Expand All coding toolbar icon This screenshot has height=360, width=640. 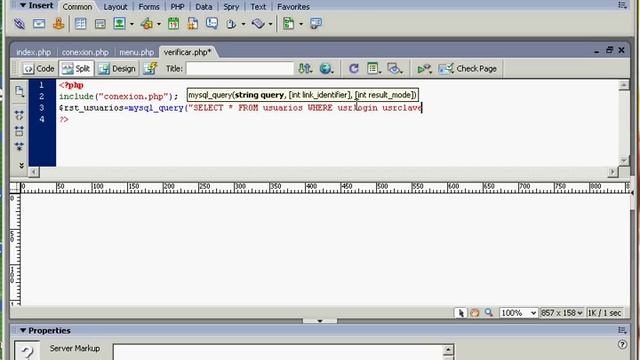[19, 146]
